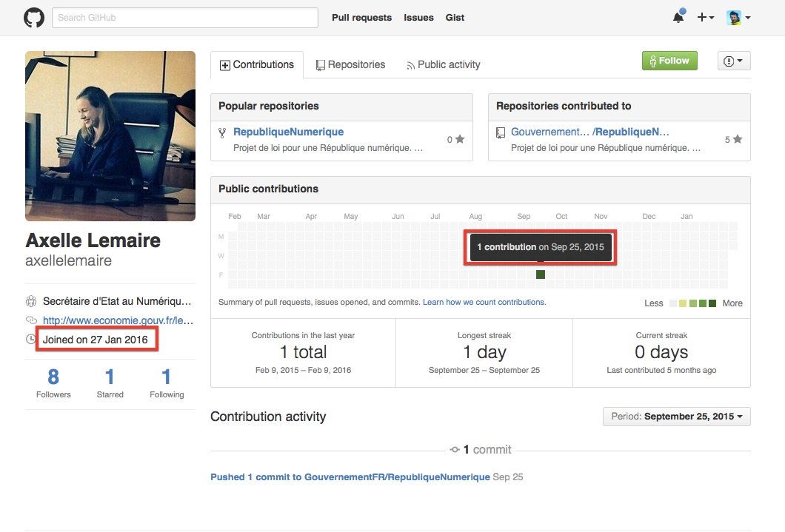Open Pull requests in the top nav
The image size is (785, 532).
click(x=361, y=18)
